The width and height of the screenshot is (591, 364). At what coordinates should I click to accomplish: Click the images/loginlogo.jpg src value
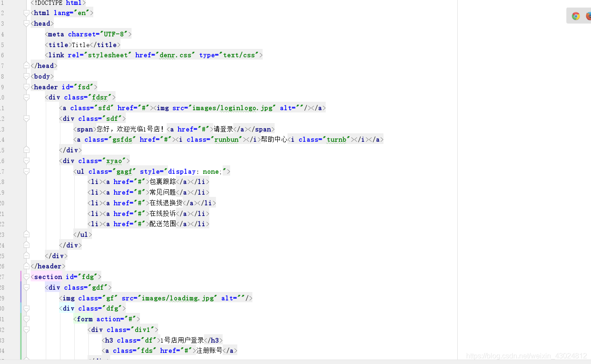click(232, 108)
